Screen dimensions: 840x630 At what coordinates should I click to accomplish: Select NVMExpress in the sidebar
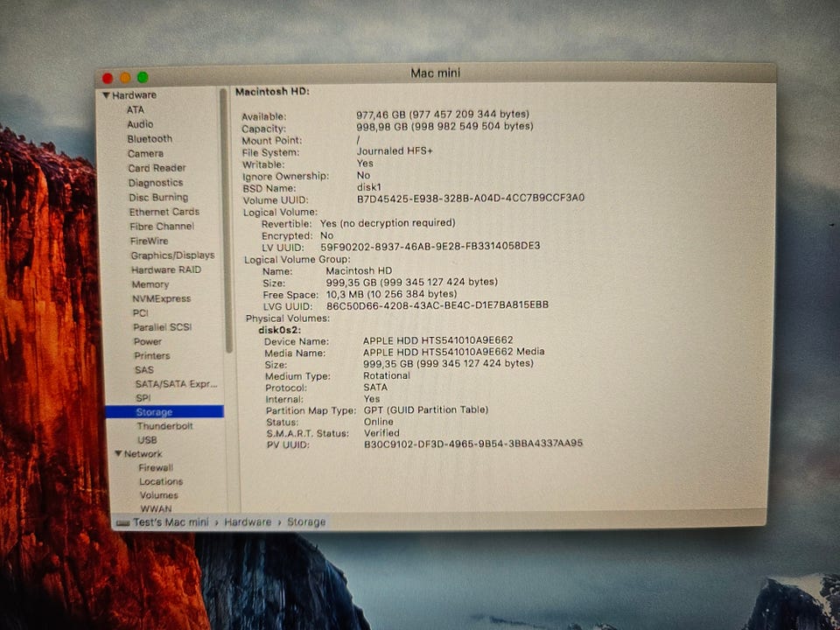161,298
